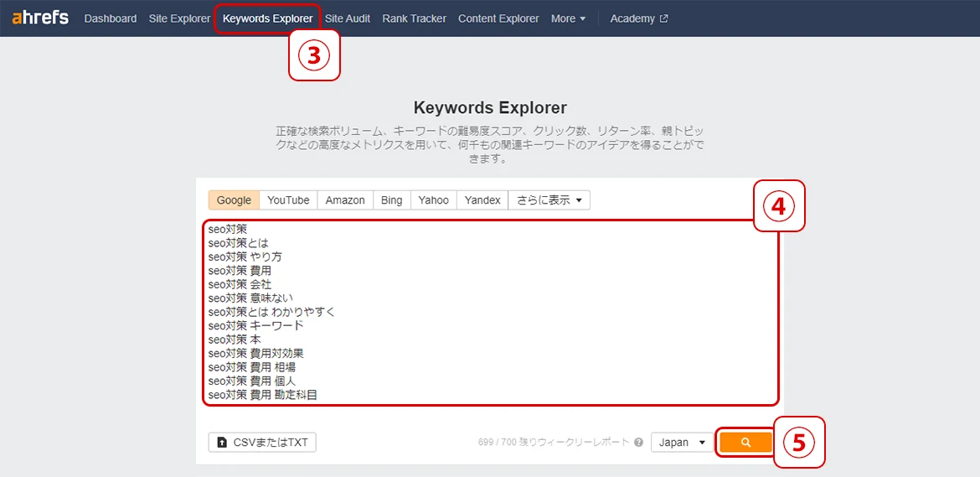This screenshot has height=477, width=980.
Task: Switch to the YouTube tab
Action: click(x=288, y=200)
